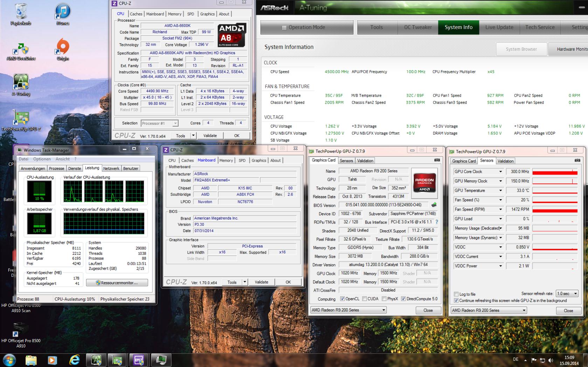Click the AMD A8 logo in CPU-Z
This screenshot has height=367, width=588.
point(231,35)
